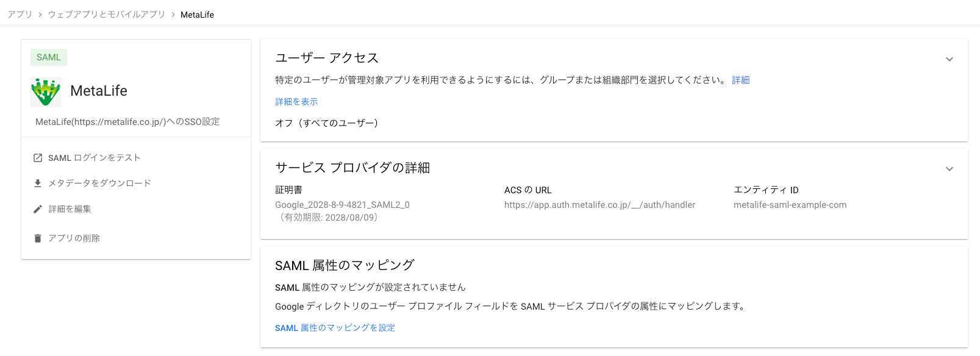Viewport: 980px width, 356px height.
Task: Click the trash icon to delete app
Action: 38,238
